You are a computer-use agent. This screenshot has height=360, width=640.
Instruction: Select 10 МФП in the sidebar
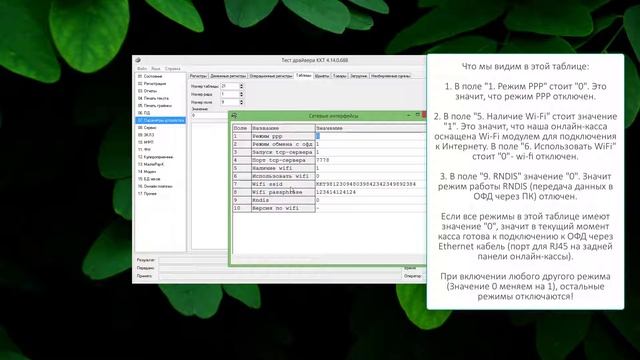tap(146, 142)
